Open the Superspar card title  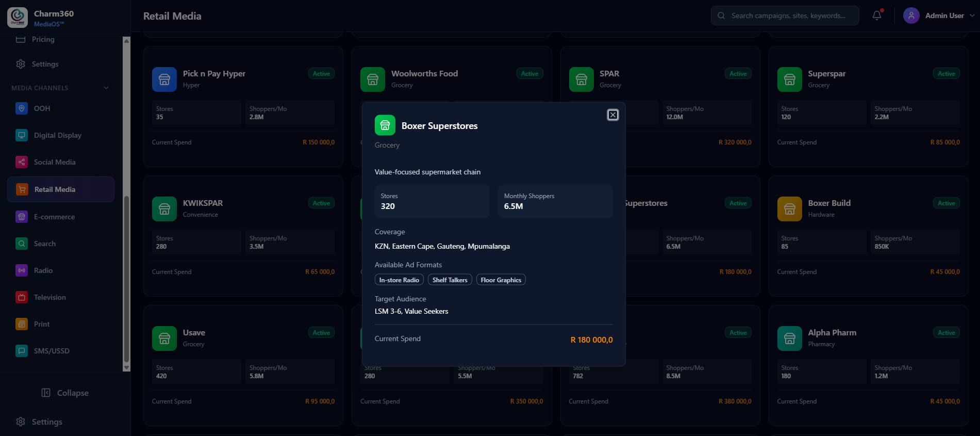pyautogui.click(x=827, y=74)
